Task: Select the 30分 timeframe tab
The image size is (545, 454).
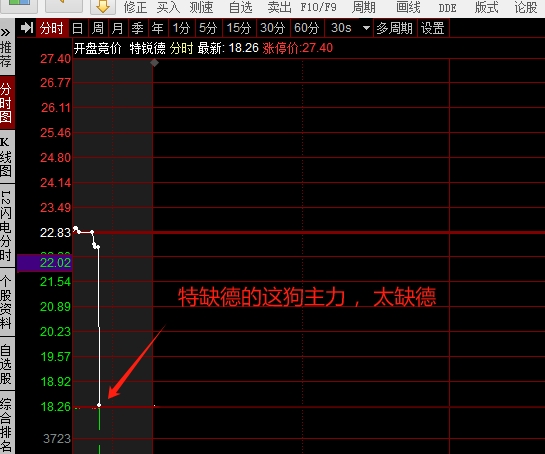Action: [272, 28]
